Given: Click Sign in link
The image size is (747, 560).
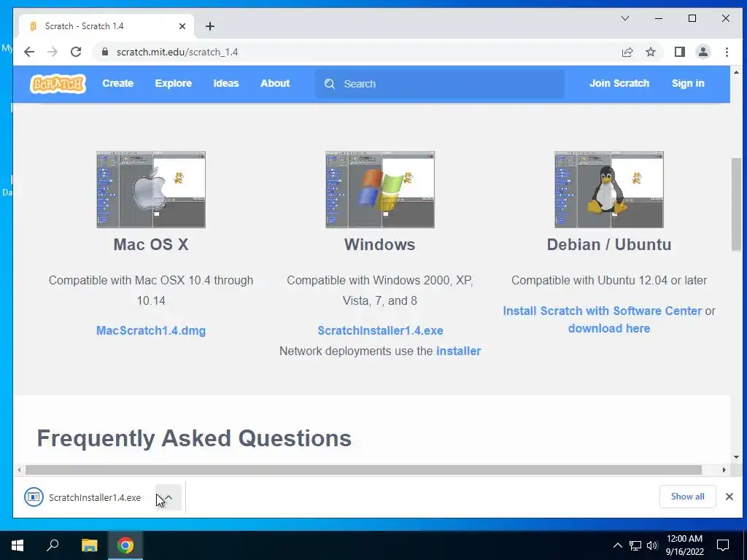Looking at the screenshot, I should [688, 83].
